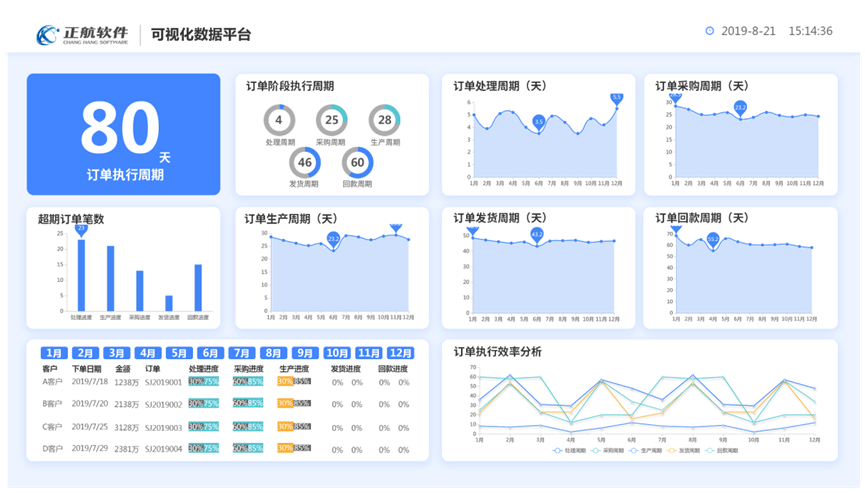Select the 9月 month tab
Image resolution: width=865 pixels, height=493 pixels.
(x=305, y=353)
